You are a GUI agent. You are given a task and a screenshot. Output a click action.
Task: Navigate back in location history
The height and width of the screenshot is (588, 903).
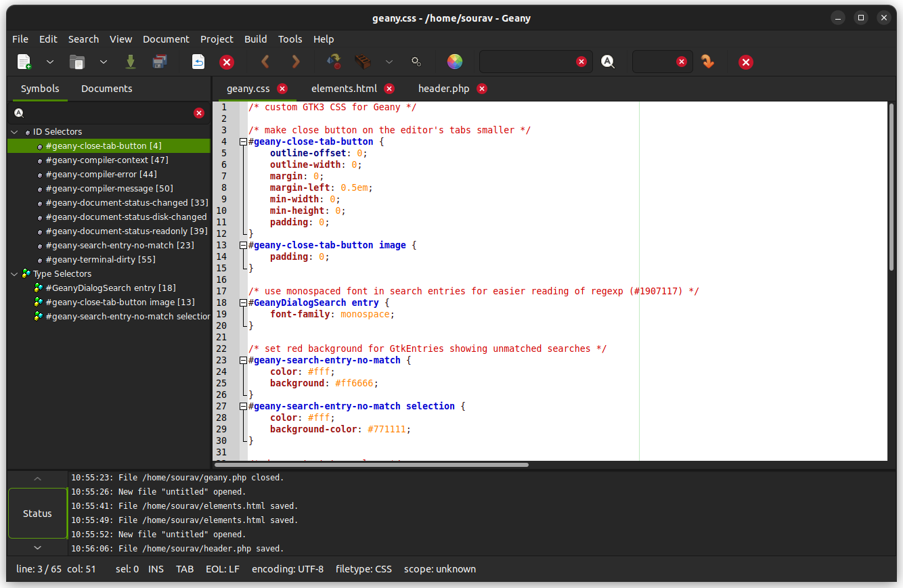(x=265, y=62)
